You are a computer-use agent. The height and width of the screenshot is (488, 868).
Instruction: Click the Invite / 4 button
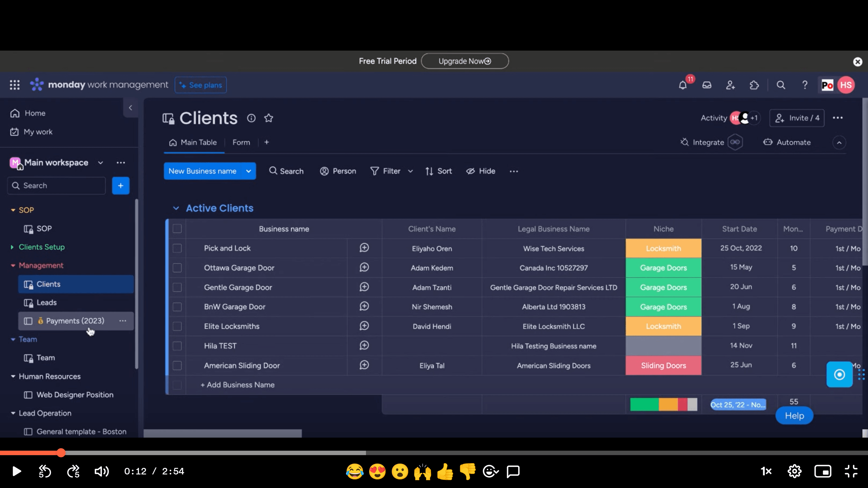click(x=797, y=118)
